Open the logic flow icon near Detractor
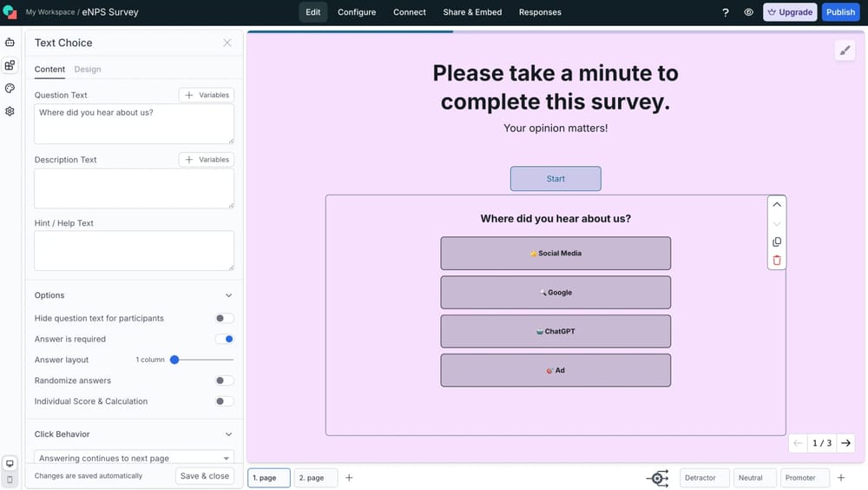 [658, 478]
